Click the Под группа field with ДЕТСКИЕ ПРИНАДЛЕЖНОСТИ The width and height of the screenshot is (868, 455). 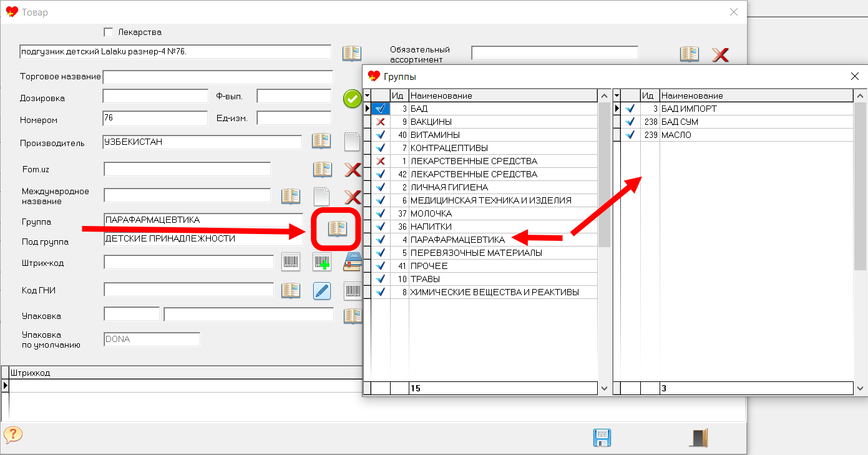point(203,238)
